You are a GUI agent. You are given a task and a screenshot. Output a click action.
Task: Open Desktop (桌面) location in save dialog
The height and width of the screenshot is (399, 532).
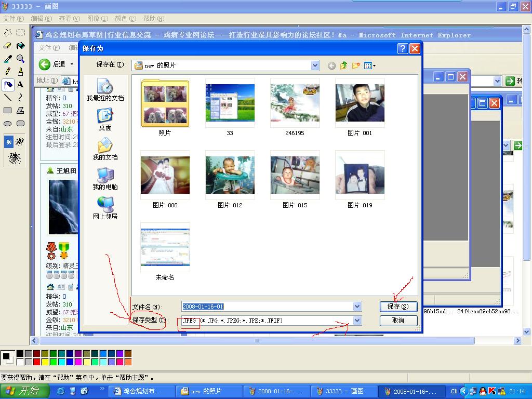(x=105, y=120)
